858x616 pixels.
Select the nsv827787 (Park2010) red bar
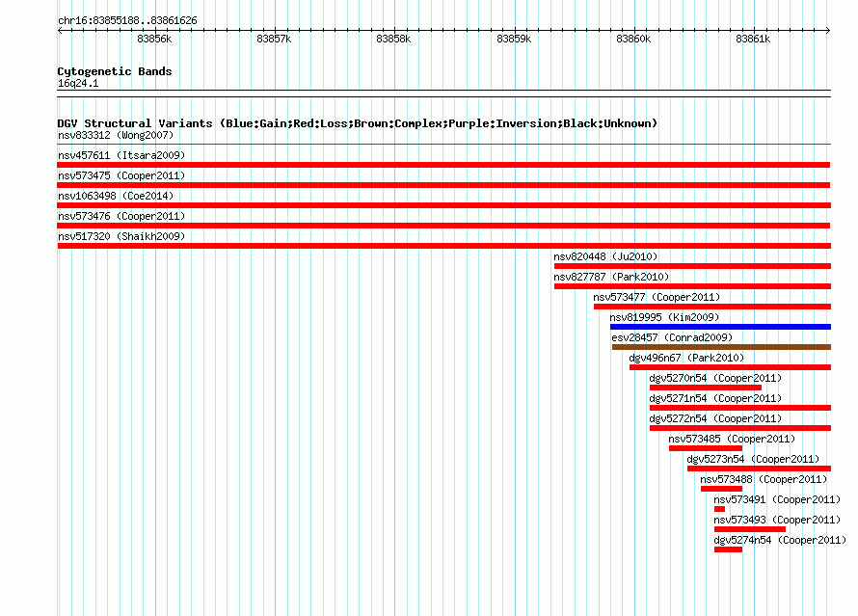(x=692, y=286)
